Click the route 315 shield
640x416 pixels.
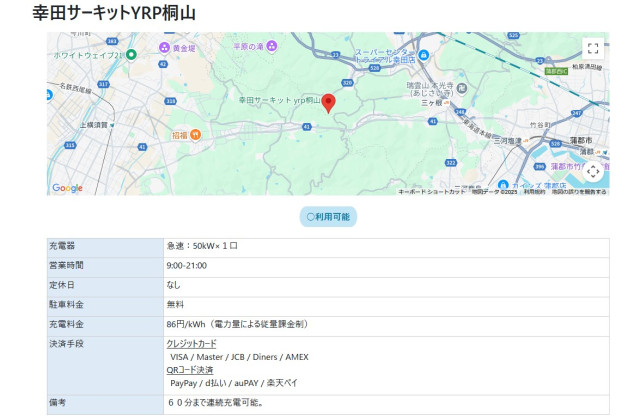click(70, 145)
